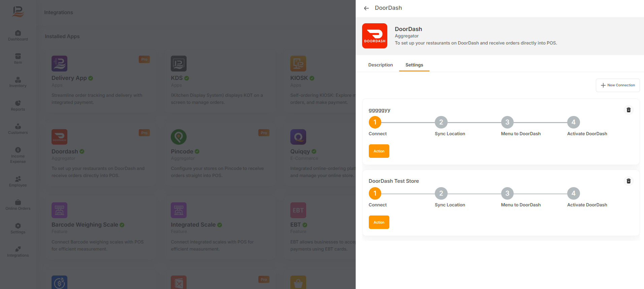
Task: Click the Integrated Scale title
Action: (193, 225)
